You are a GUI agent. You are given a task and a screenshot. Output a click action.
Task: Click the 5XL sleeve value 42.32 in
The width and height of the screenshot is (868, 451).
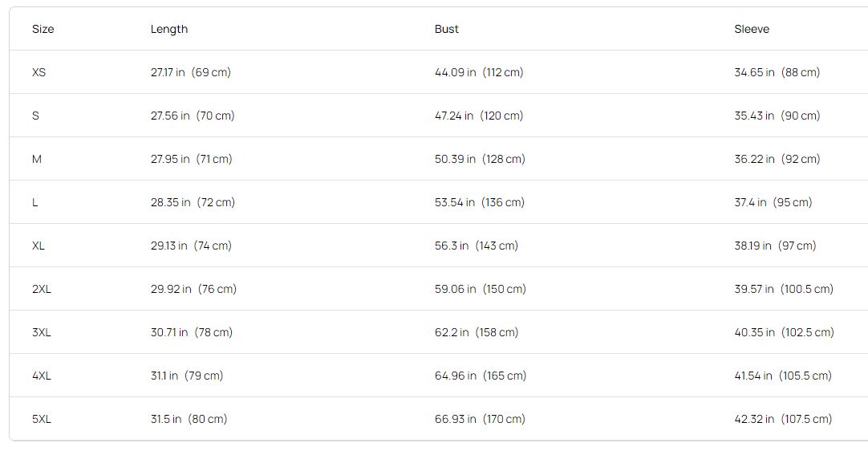(x=754, y=419)
